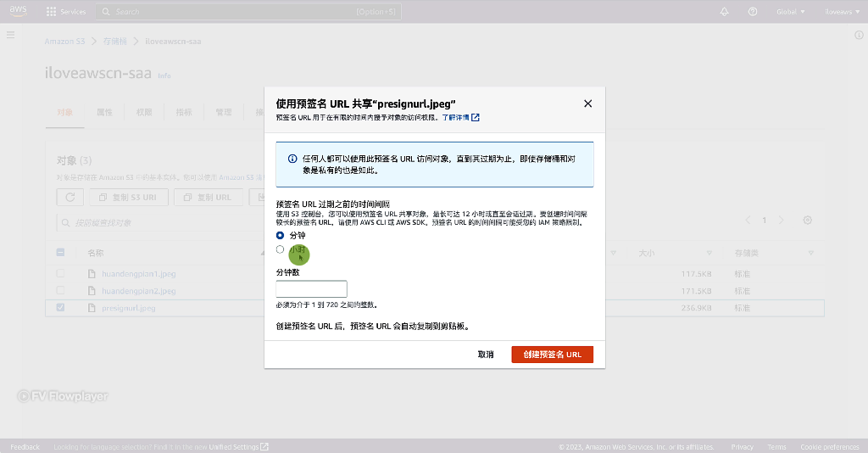Go to previous page arrow
Screen dimensions: 868x453
click(x=748, y=221)
